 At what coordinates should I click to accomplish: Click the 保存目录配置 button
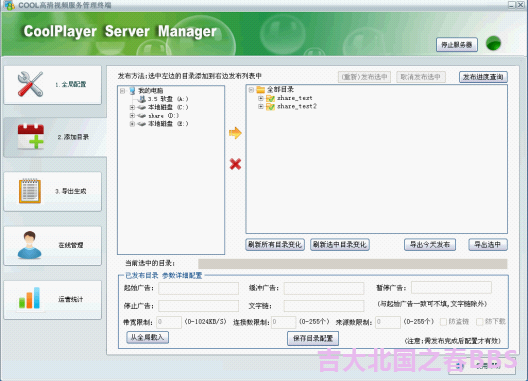click(313, 338)
